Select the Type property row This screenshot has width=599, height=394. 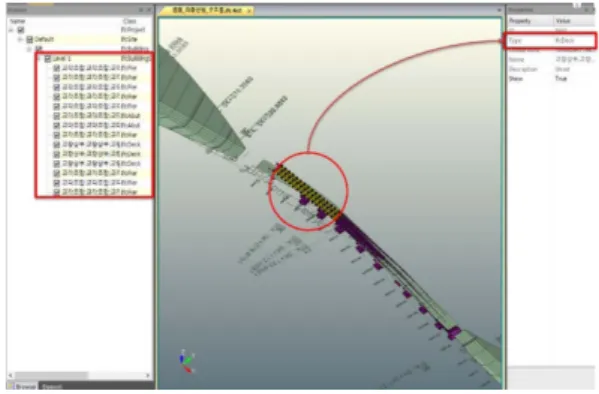(x=550, y=41)
